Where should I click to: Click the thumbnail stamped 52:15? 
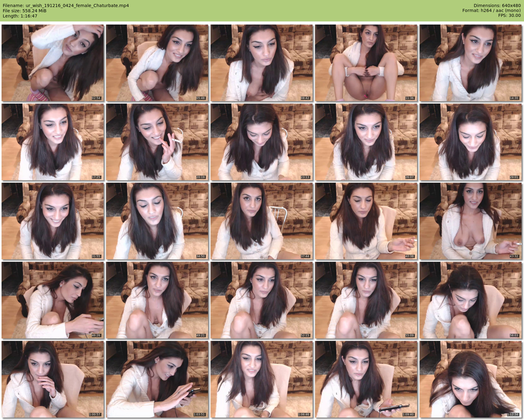(262, 300)
